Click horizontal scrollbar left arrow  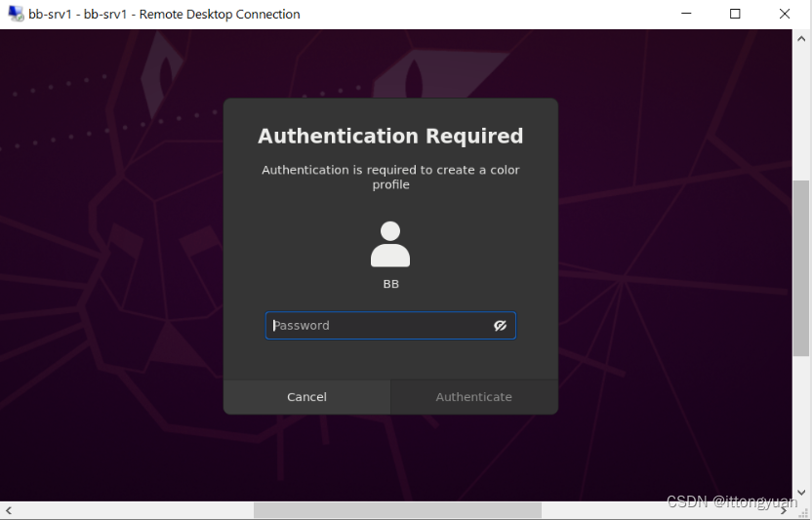pos(8,510)
